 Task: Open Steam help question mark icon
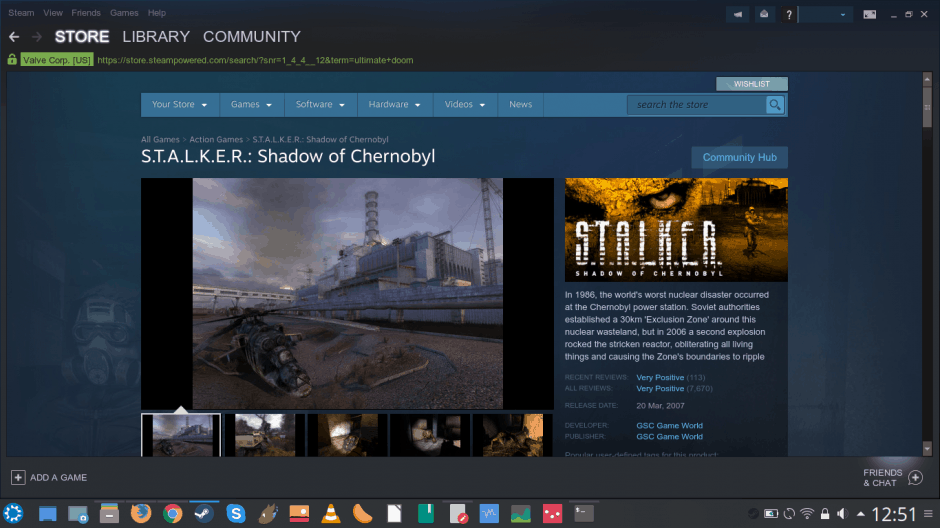789,14
